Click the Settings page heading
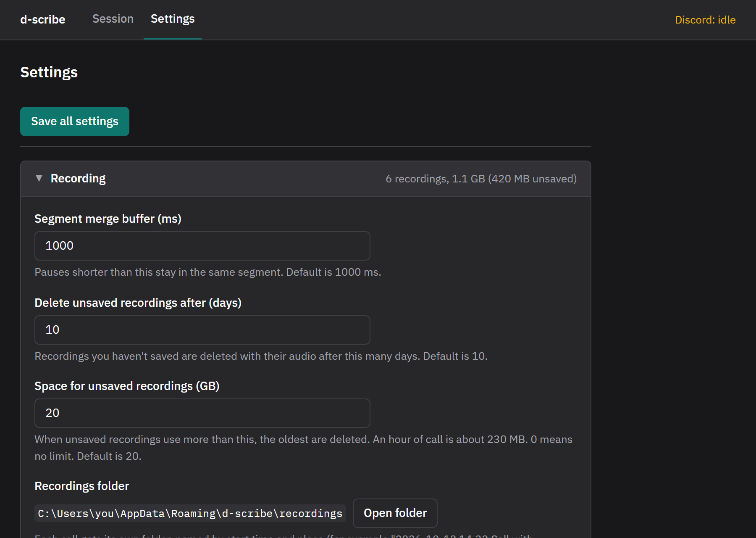756x538 pixels. point(49,72)
